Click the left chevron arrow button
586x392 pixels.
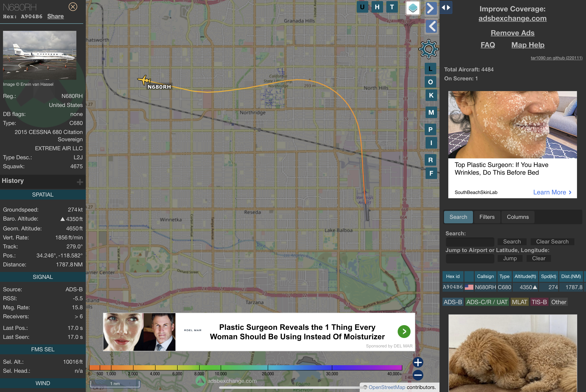(x=431, y=26)
